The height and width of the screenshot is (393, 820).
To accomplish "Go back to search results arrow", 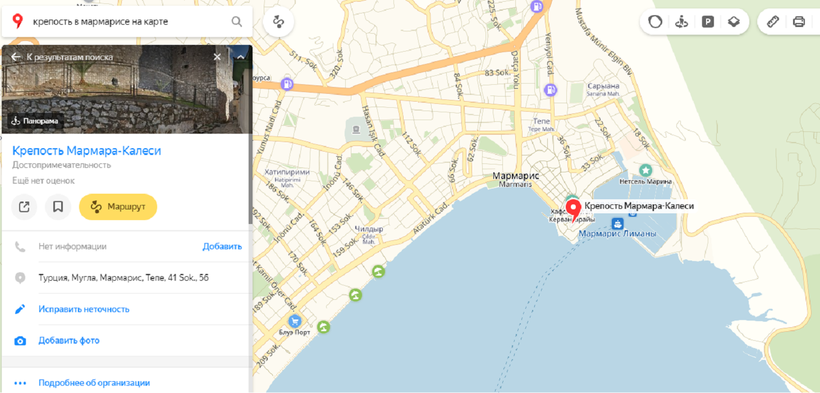I will 16,57.
